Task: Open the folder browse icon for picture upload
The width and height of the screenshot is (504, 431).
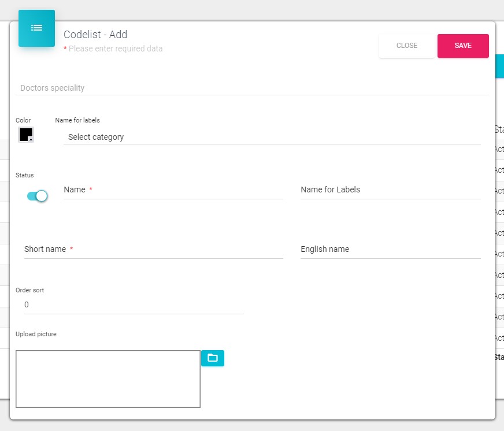Action: pos(213,358)
